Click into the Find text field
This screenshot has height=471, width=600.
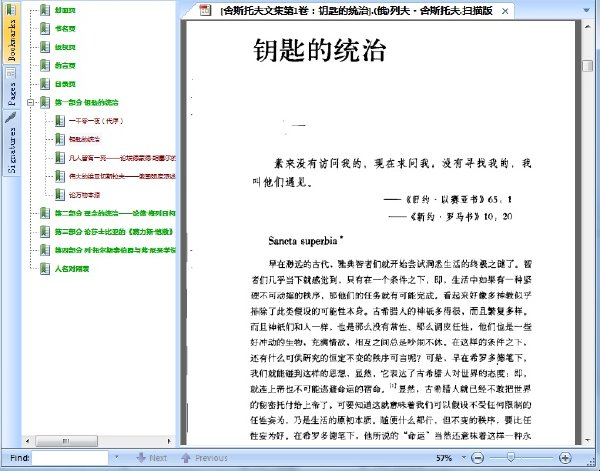pyautogui.click(x=70, y=458)
